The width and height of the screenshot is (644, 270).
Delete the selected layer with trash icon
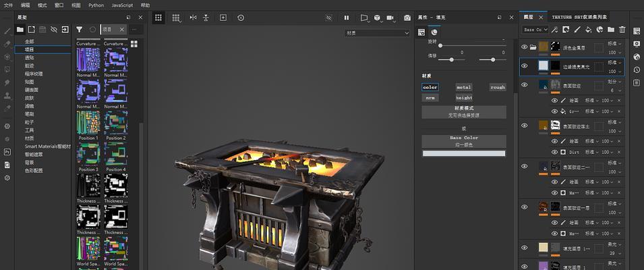[x=622, y=30]
